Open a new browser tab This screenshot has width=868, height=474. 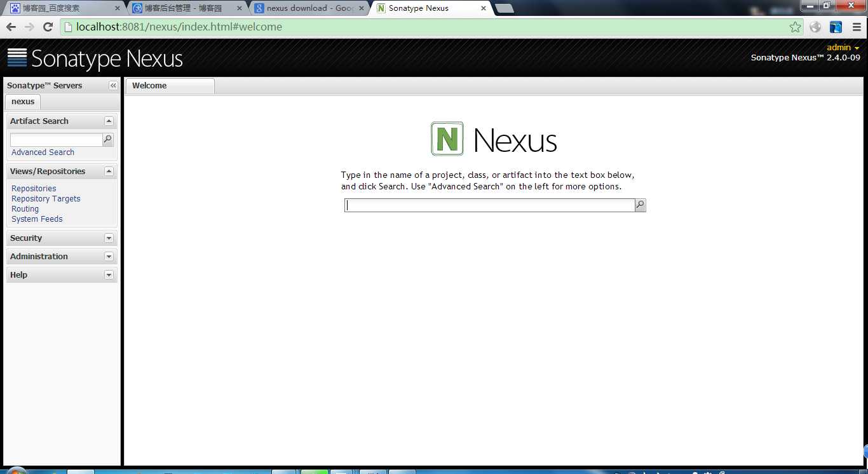click(505, 8)
